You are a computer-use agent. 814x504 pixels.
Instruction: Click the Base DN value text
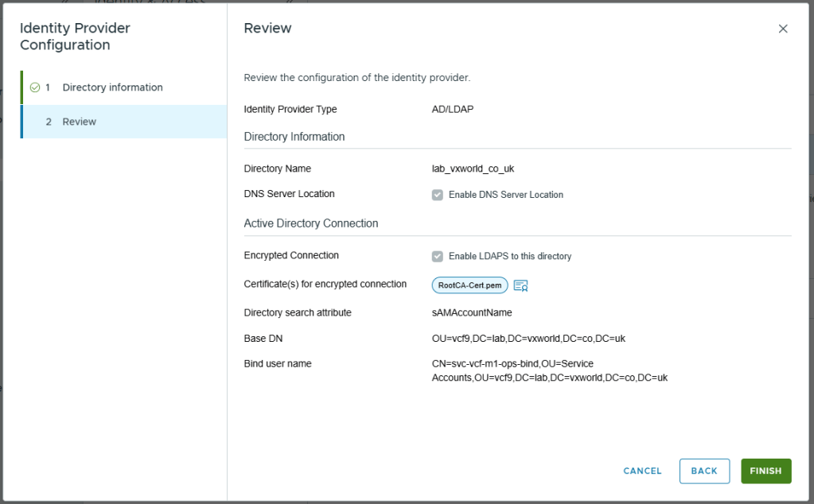click(528, 339)
